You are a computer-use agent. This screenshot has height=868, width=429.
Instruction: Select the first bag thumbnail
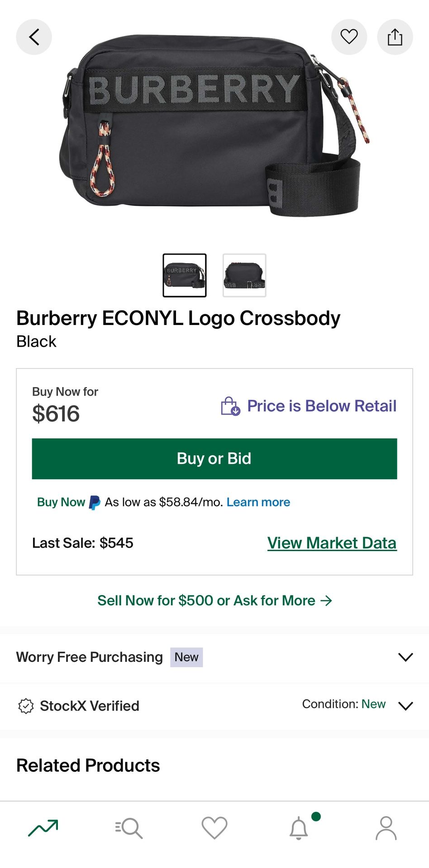[x=185, y=275]
